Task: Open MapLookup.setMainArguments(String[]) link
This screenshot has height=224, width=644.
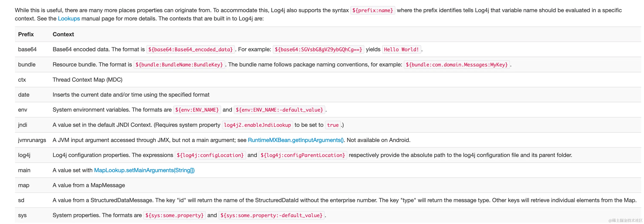Action: [x=144, y=170]
